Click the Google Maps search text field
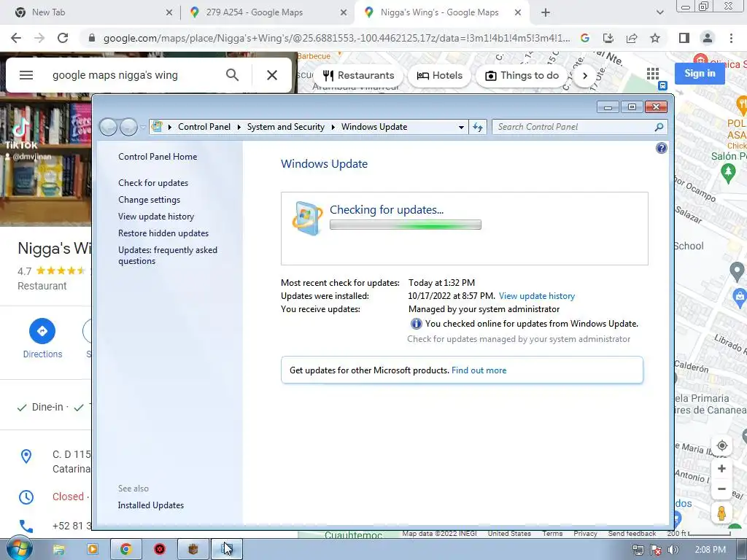Viewport: 747px width, 560px height. pyautogui.click(x=133, y=75)
